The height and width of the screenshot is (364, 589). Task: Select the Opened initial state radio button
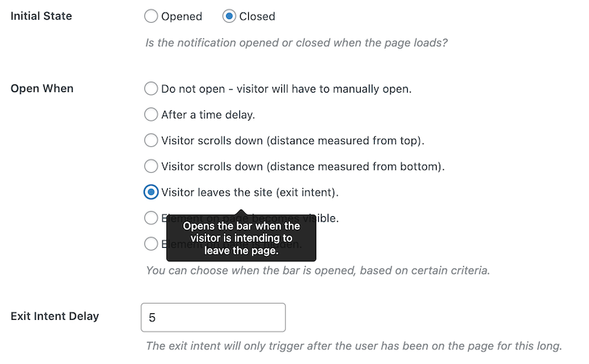pyautogui.click(x=151, y=16)
